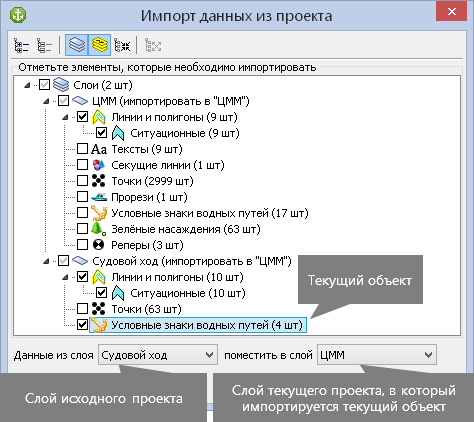This screenshot has width=474, height=422.
Task: Toggle the yellow layers toolbar button
Action: 100,45
